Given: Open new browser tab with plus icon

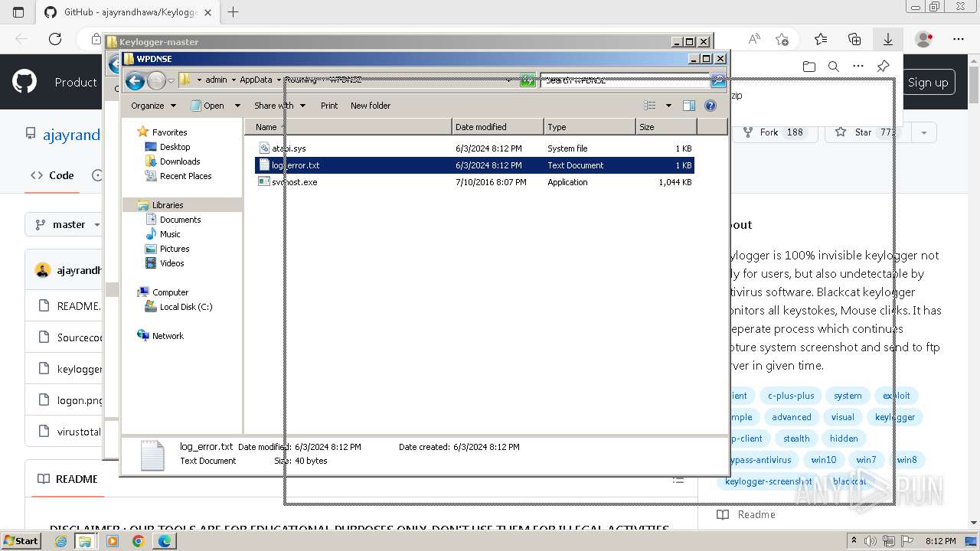Looking at the screenshot, I should point(234,12).
